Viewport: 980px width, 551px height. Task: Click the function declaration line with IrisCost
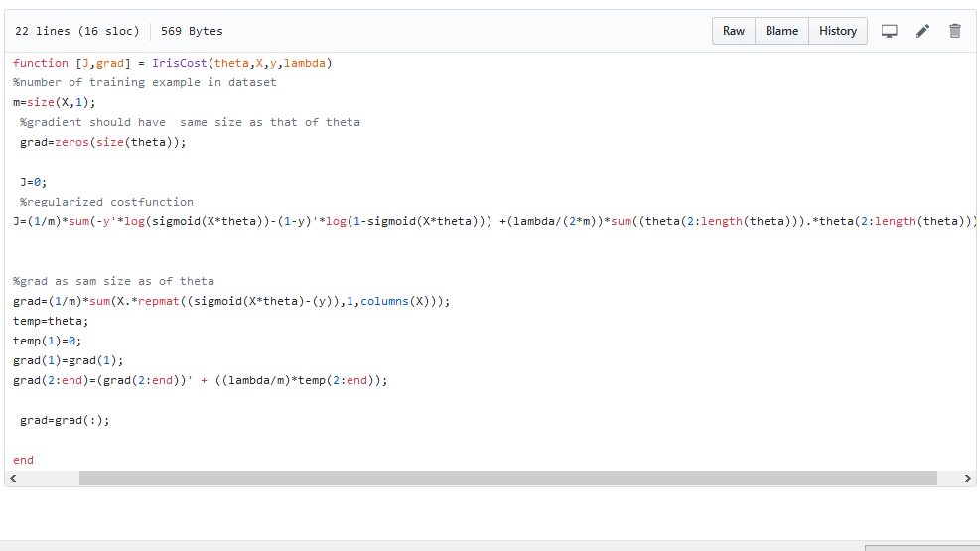coord(173,63)
